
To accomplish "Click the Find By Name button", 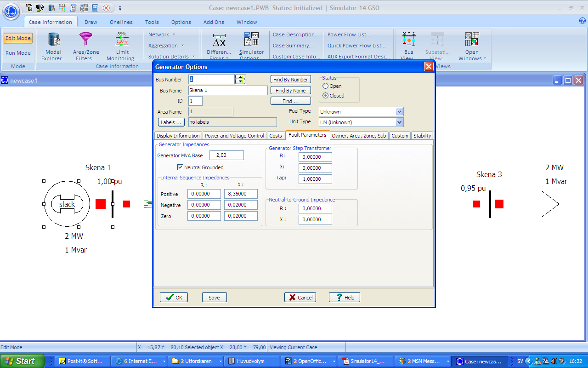I will click(291, 91).
